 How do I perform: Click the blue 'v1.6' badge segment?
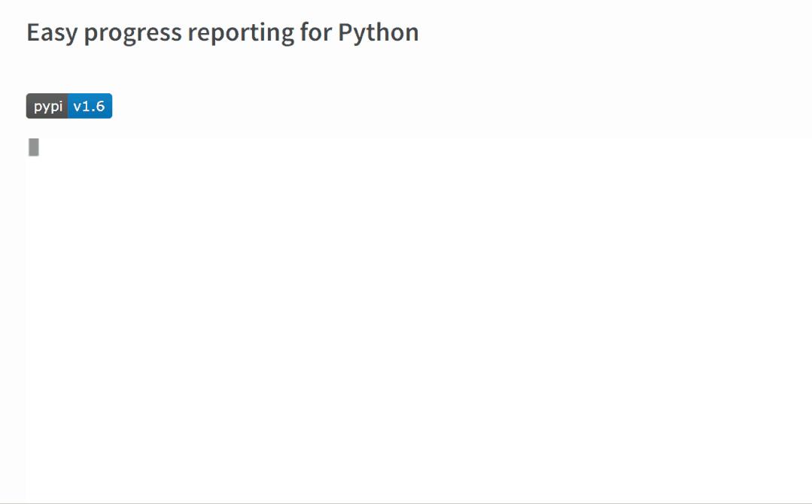[x=90, y=106]
